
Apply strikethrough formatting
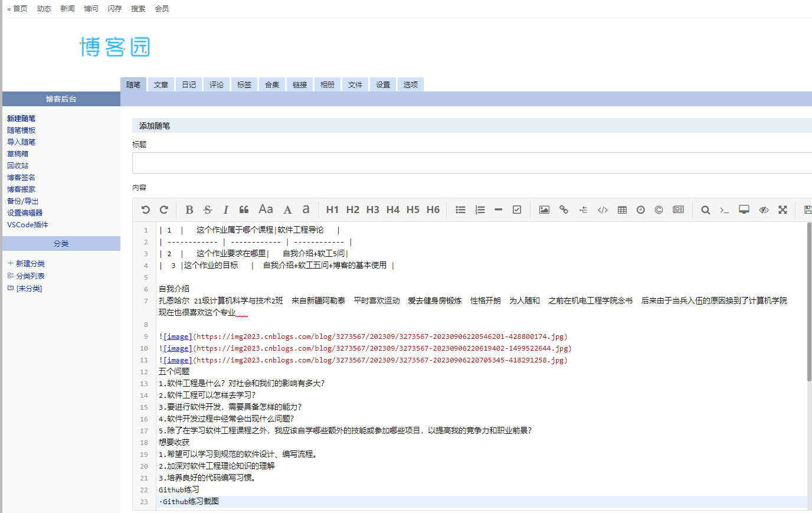point(208,210)
